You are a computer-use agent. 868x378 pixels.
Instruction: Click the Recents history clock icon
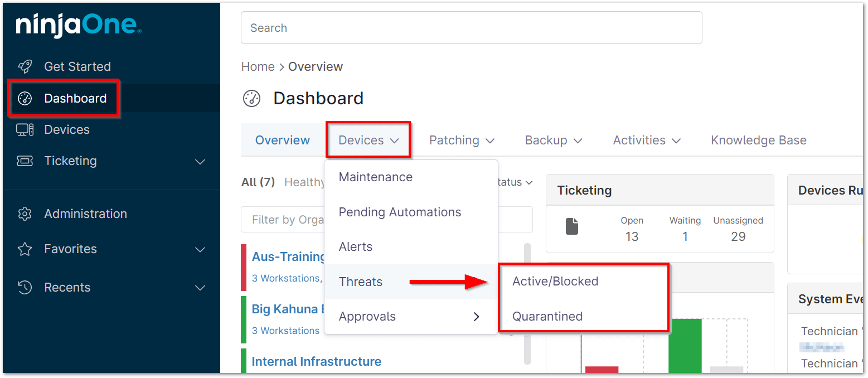(x=25, y=288)
